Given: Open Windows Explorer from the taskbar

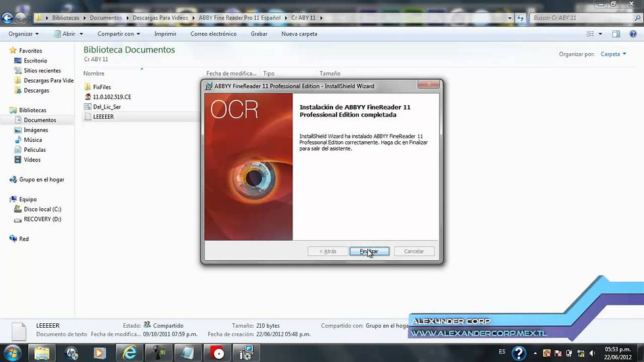Looking at the screenshot, I should tap(41, 353).
